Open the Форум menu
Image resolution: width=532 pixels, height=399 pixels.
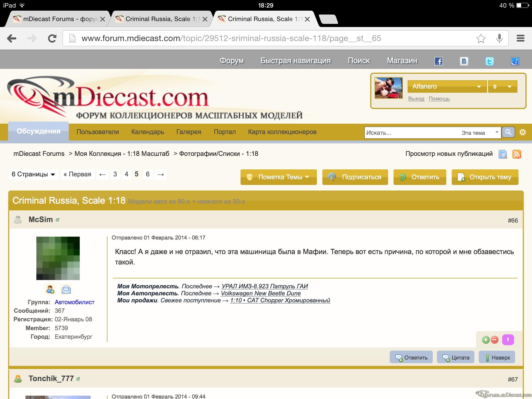tap(231, 61)
